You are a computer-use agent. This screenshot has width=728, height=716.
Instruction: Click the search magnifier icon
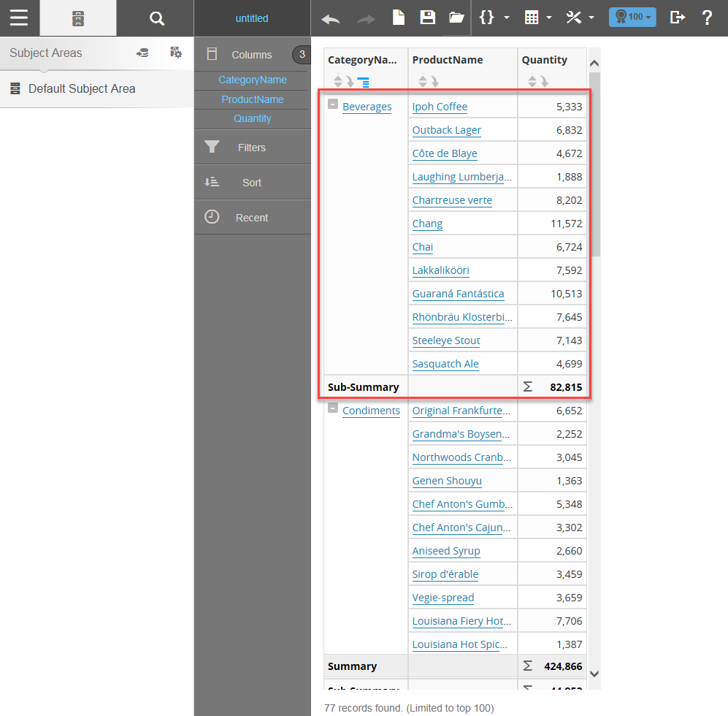tap(156, 18)
